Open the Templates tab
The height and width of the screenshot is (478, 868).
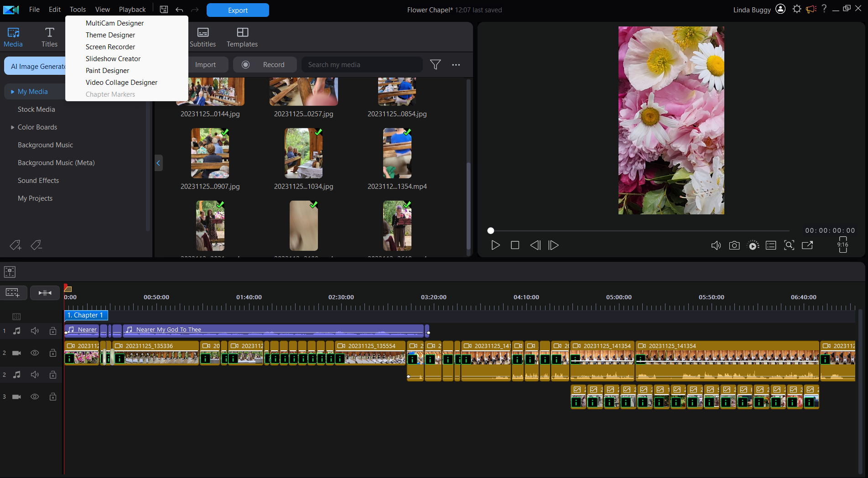242,37
